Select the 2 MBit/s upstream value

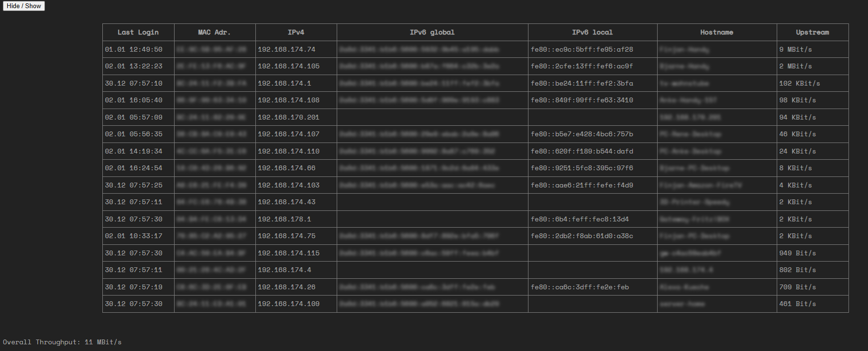(796, 66)
